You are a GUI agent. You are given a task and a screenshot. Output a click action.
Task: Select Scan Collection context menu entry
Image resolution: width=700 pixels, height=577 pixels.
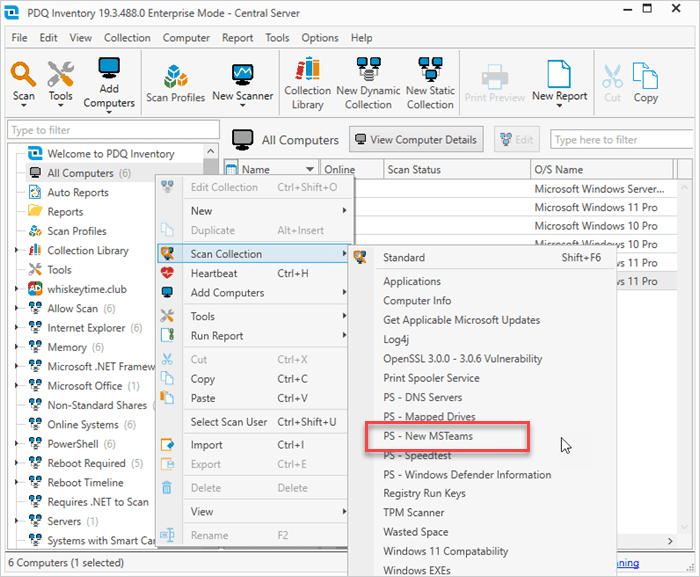[x=253, y=254]
